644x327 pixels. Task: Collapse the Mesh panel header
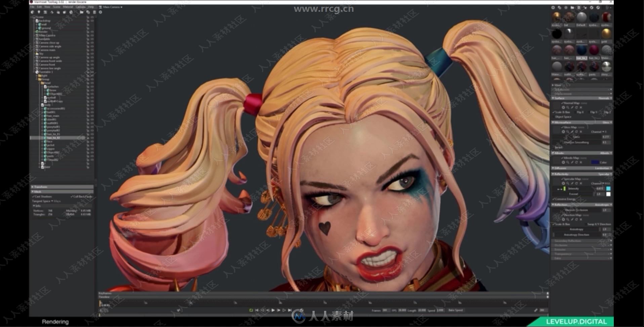click(x=62, y=191)
